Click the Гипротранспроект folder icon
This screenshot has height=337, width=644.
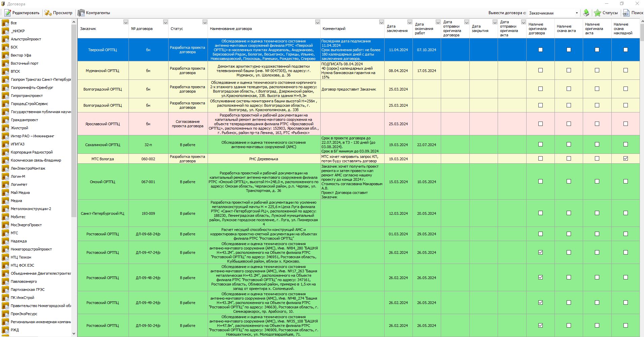(x=5, y=96)
